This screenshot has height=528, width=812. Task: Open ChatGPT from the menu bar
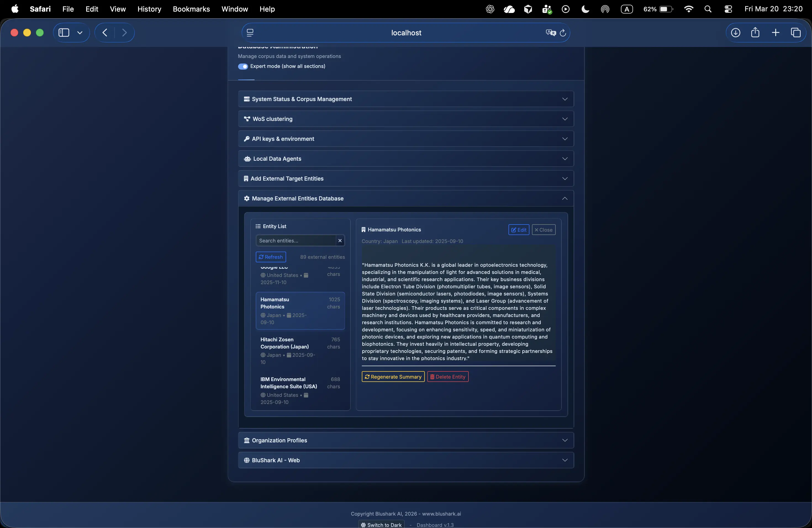click(x=490, y=9)
